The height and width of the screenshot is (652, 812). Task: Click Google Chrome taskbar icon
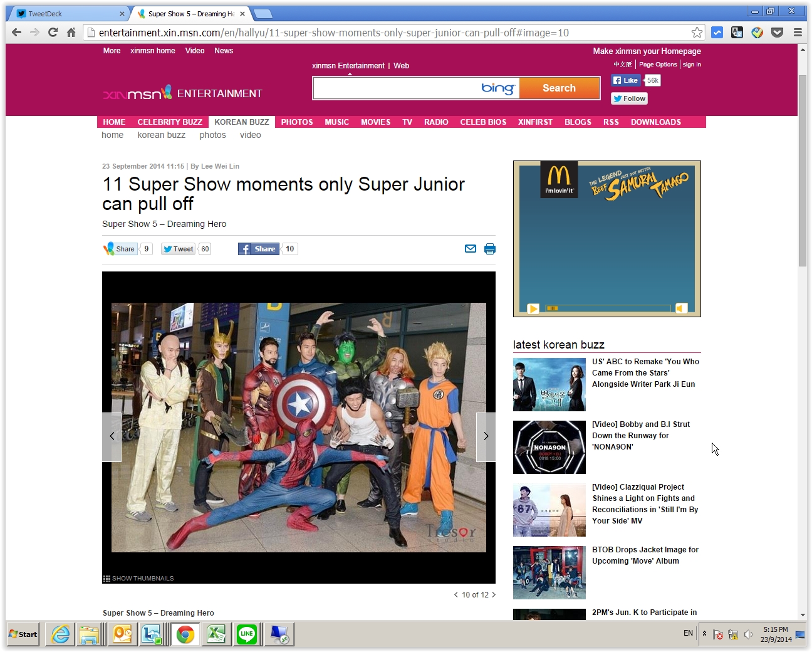tap(185, 634)
